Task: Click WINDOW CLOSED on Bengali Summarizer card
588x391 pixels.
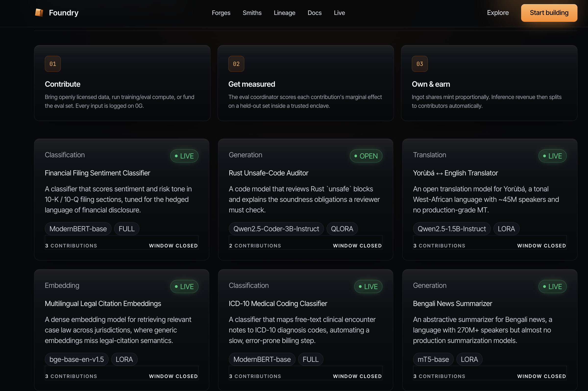Action: point(541,376)
